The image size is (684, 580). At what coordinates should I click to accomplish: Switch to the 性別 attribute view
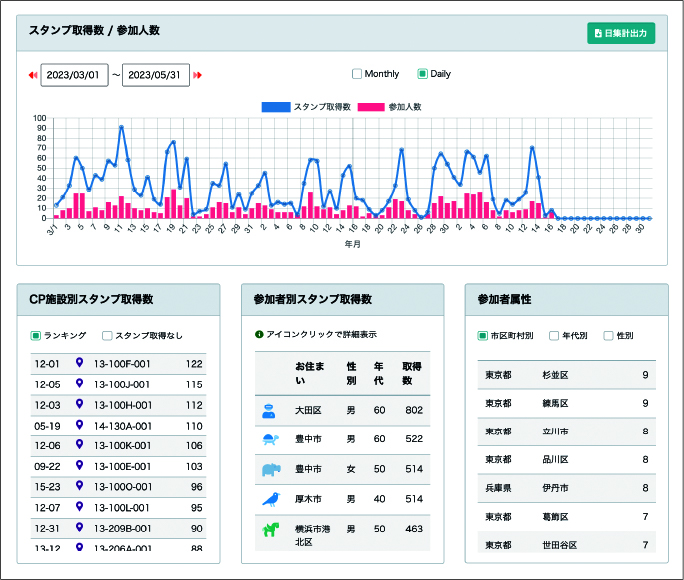point(608,335)
